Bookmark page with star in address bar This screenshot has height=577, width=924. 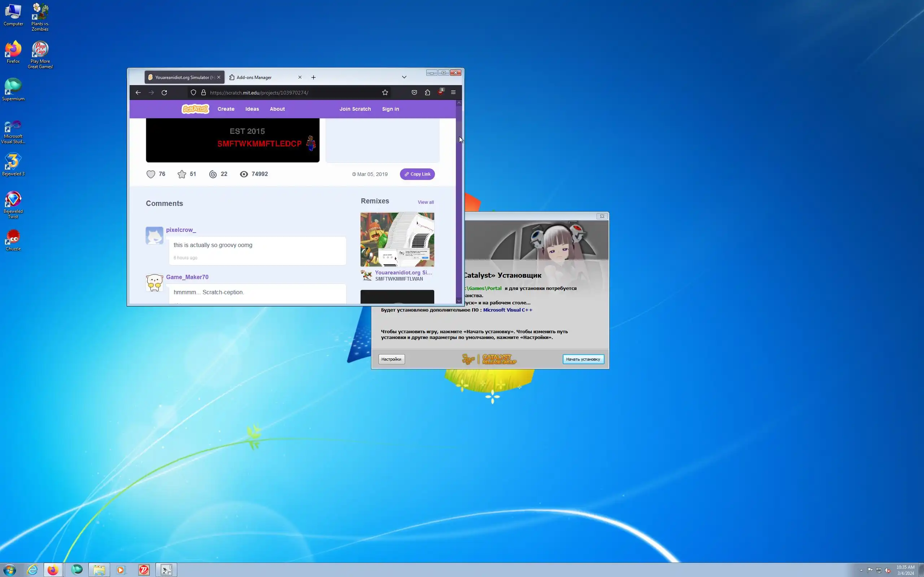coord(385,93)
